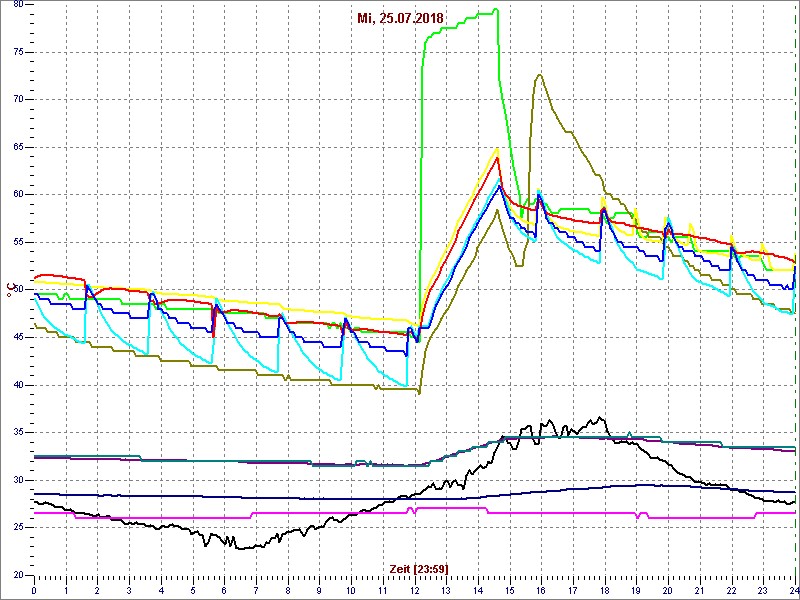Image resolution: width=800 pixels, height=600 pixels.
Task: Click the "Zeit [23:59]" axis caption
Action: pos(419,569)
